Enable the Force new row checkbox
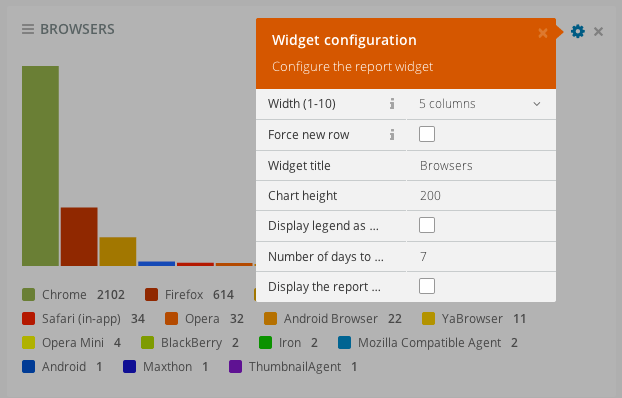The height and width of the screenshot is (398, 622). (427, 134)
